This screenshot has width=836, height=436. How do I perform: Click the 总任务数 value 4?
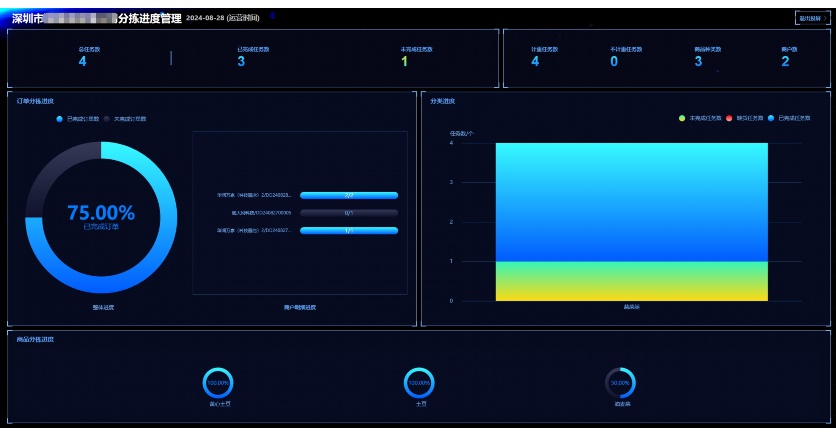pyautogui.click(x=82, y=62)
